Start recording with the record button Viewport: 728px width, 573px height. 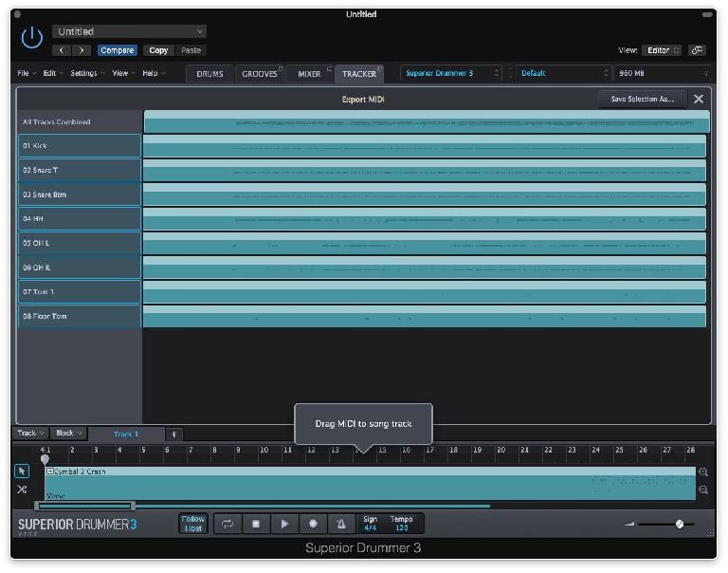pyautogui.click(x=313, y=524)
